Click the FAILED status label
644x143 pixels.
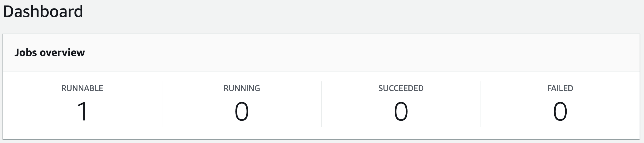560,88
